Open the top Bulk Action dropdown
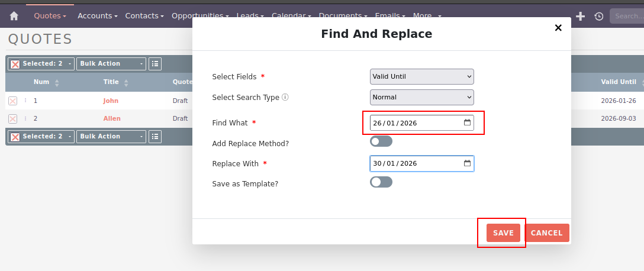 coord(111,63)
